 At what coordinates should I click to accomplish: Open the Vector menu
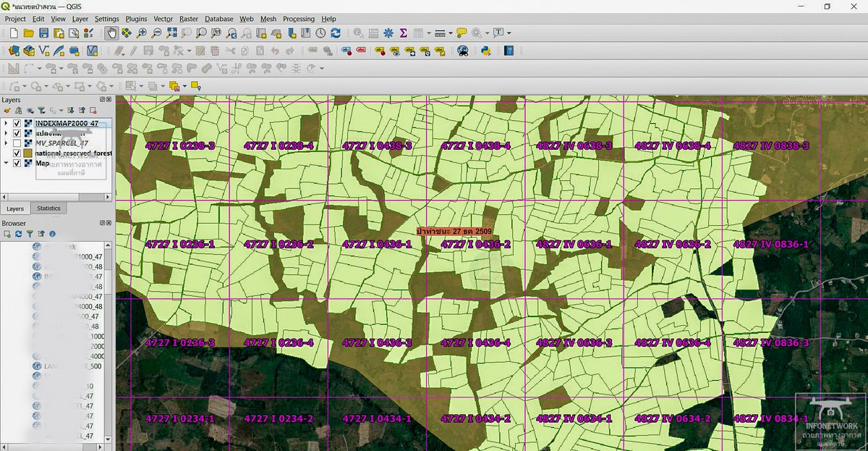pyautogui.click(x=163, y=19)
